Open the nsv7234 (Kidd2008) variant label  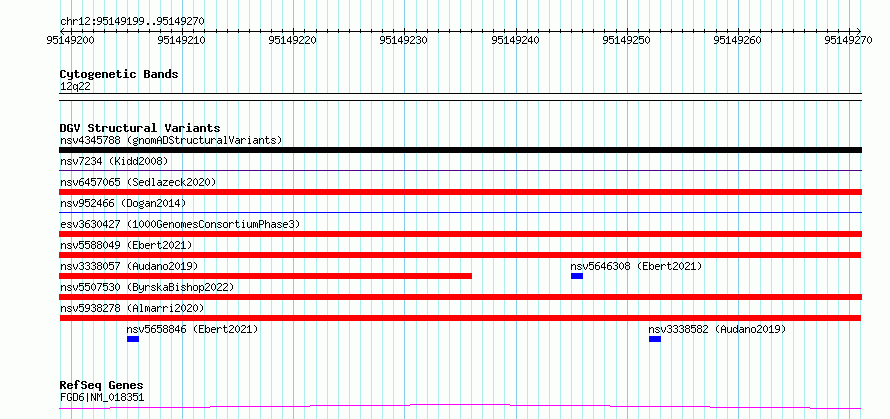coord(114,161)
